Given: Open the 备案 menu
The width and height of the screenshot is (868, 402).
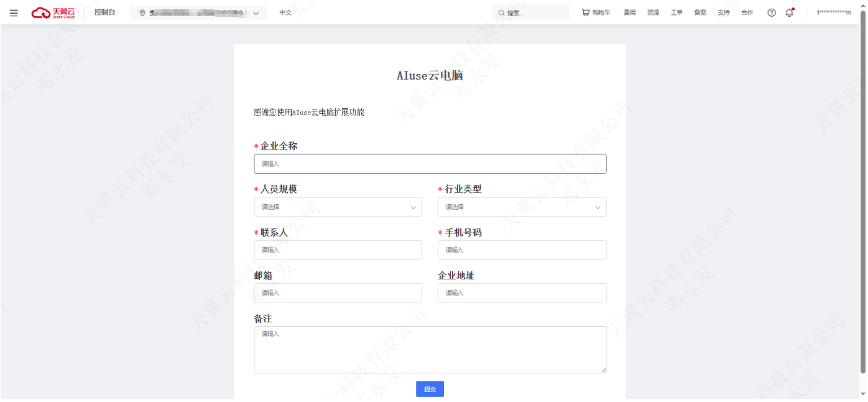Looking at the screenshot, I should [x=700, y=12].
